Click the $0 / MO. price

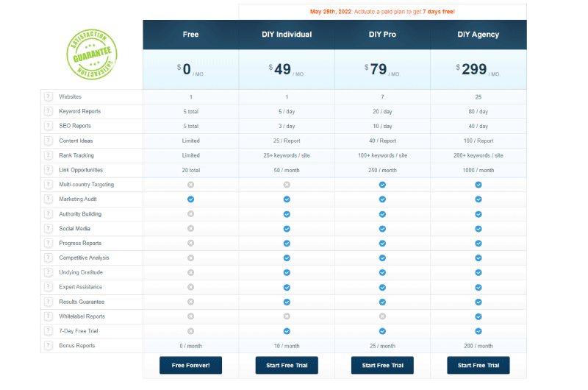[x=190, y=69]
